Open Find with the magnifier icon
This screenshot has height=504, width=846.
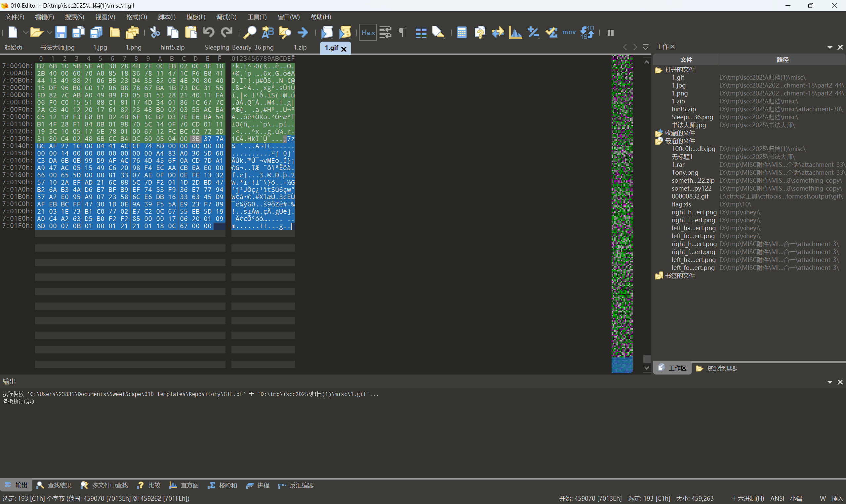[250, 32]
